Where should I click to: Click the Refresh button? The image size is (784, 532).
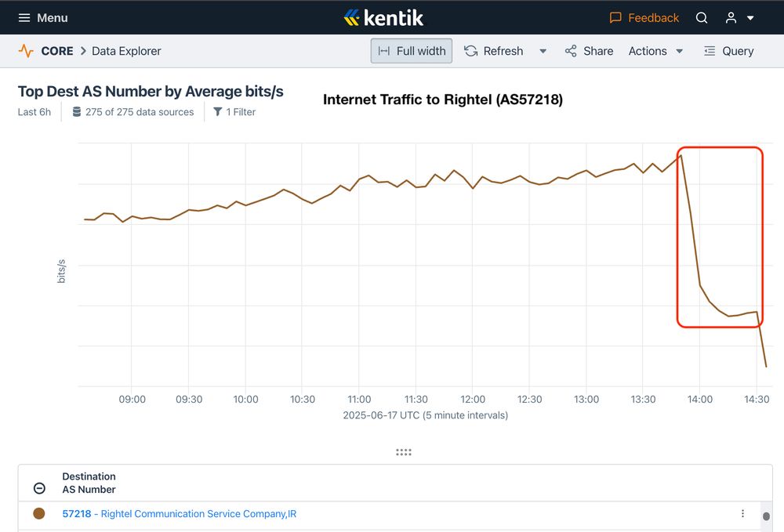click(x=493, y=51)
